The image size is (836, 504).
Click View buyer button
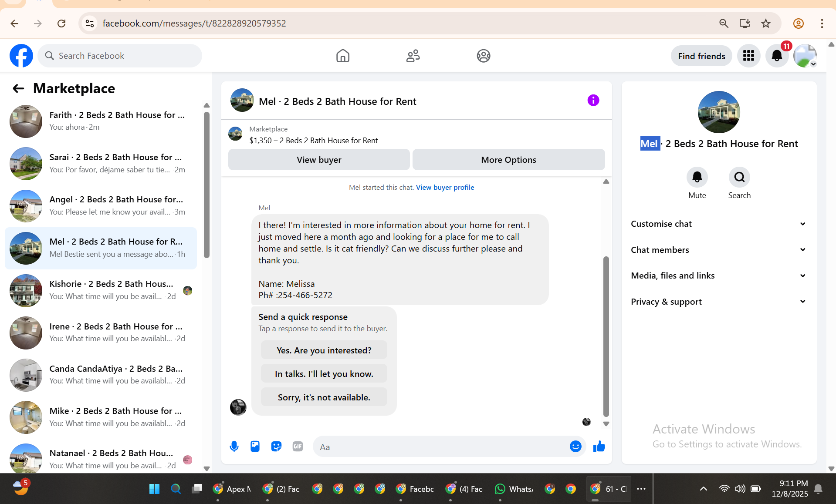pos(319,160)
